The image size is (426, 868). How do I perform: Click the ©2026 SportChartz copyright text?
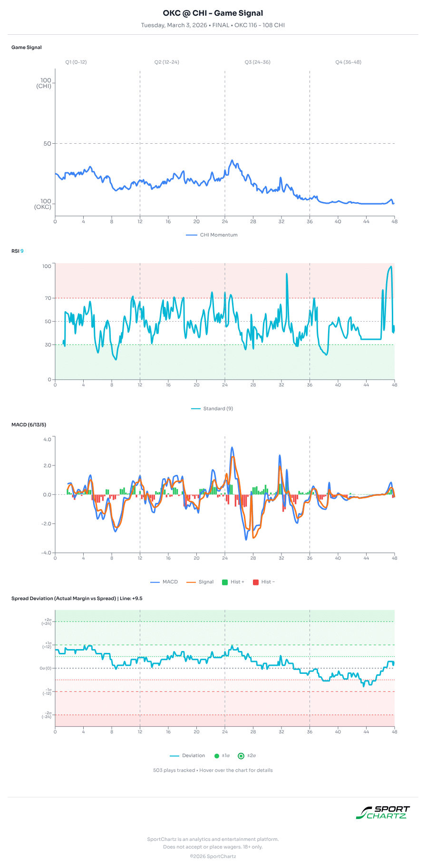[213, 856]
